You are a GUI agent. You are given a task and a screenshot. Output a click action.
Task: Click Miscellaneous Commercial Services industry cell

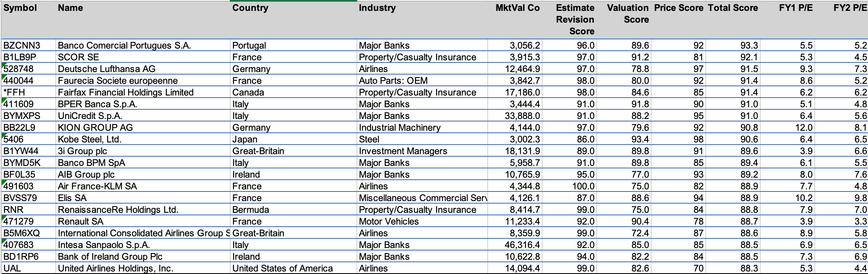pyautogui.click(x=422, y=198)
